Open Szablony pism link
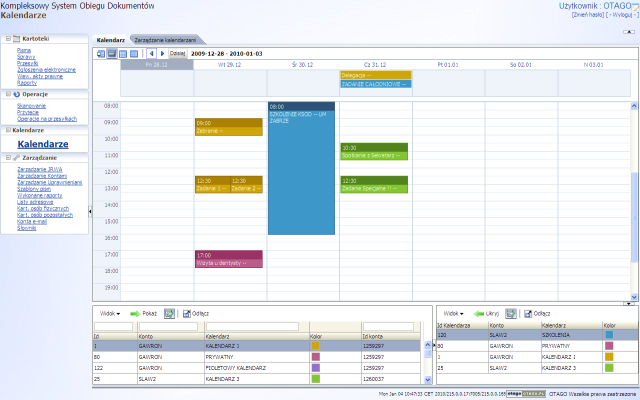The width and height of the screenshot is (640, 400). click(34, 189)
